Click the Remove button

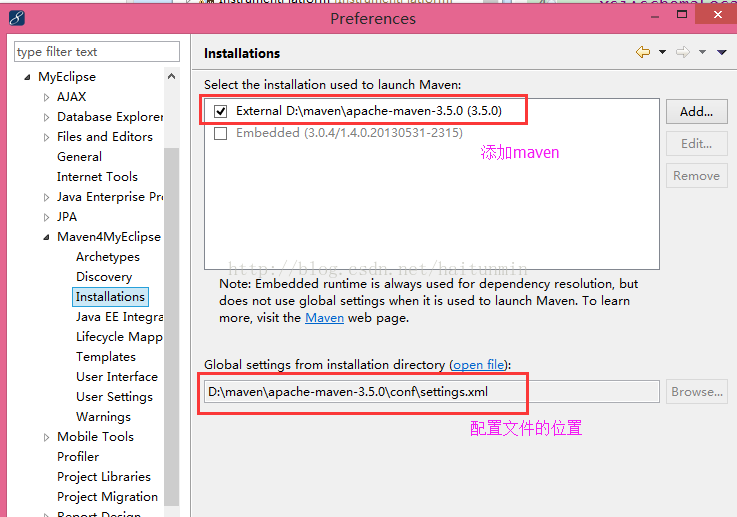[x=697, y=175]
